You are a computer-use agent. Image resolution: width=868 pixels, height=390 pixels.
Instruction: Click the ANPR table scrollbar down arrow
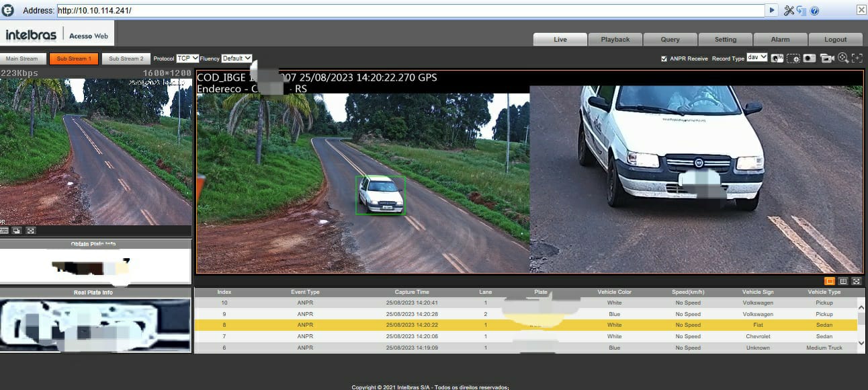tap(862, 344)
